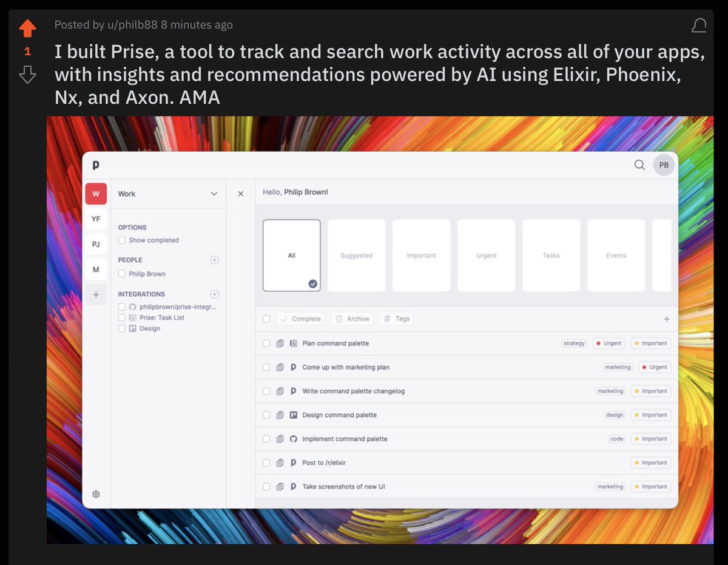This screenshot has height=565, width=728.
Task: Upvote the Prise Reddit post
Action: click(27, 29)
